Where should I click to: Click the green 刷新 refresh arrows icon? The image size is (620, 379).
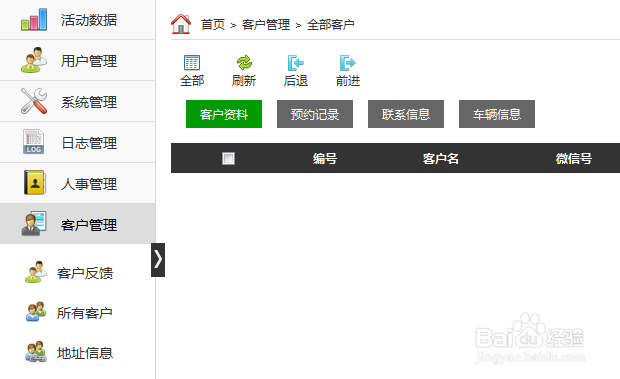244,62
